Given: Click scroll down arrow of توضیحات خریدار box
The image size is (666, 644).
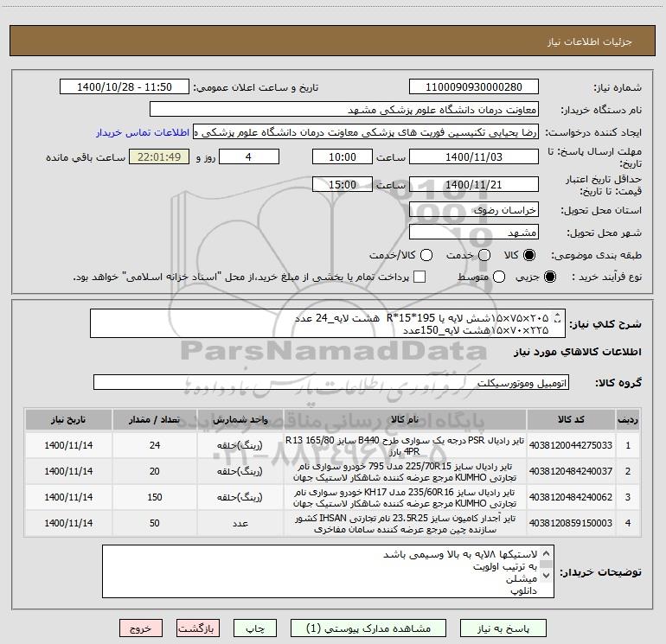Looking at the screenshot, I should (547, 576).
